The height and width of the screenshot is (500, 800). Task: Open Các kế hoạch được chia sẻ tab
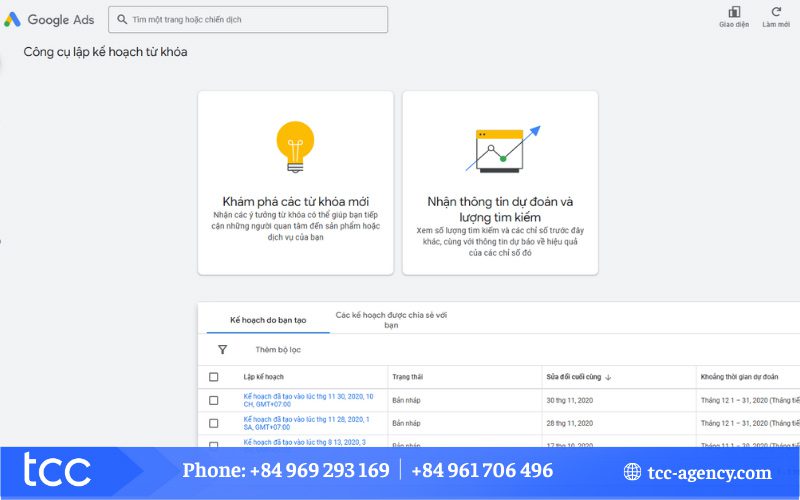[391, 320]
